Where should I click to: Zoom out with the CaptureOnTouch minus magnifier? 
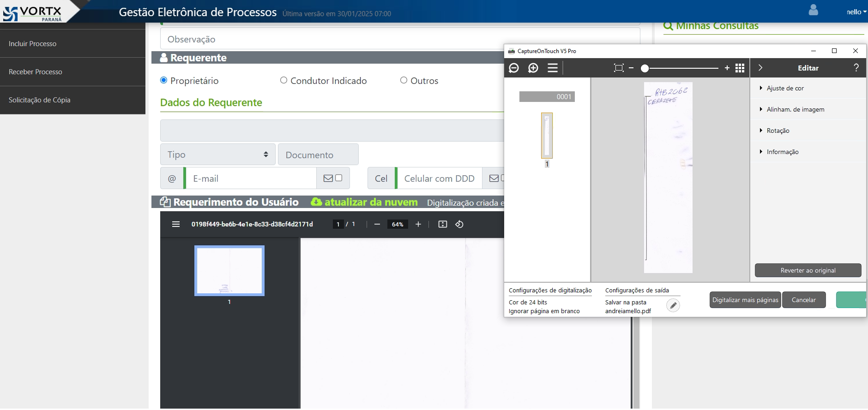point(513,68)
